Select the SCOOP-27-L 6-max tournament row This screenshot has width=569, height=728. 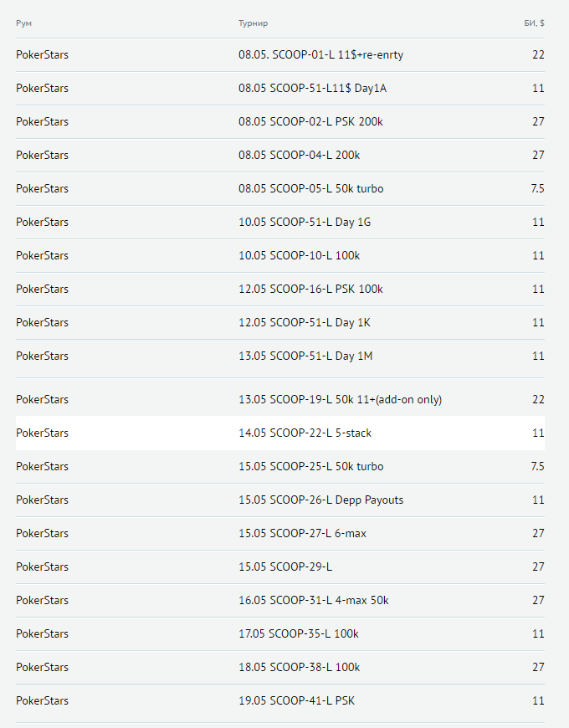click(302, 534)
